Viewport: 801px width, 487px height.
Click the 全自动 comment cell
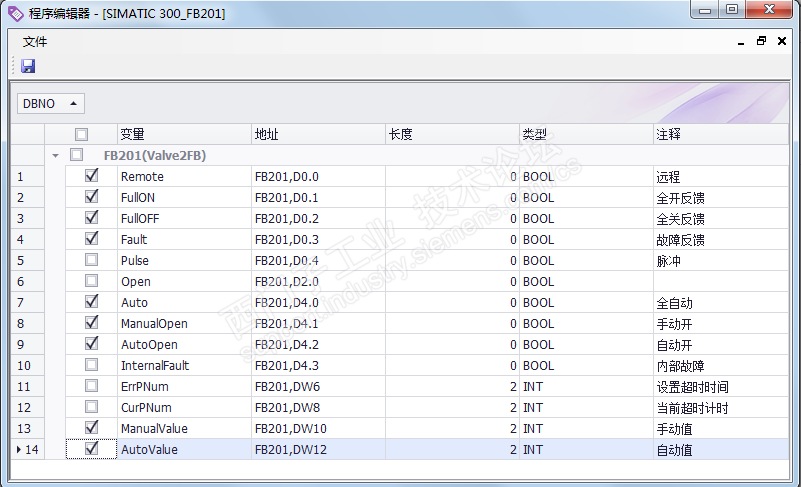point(721,303)
